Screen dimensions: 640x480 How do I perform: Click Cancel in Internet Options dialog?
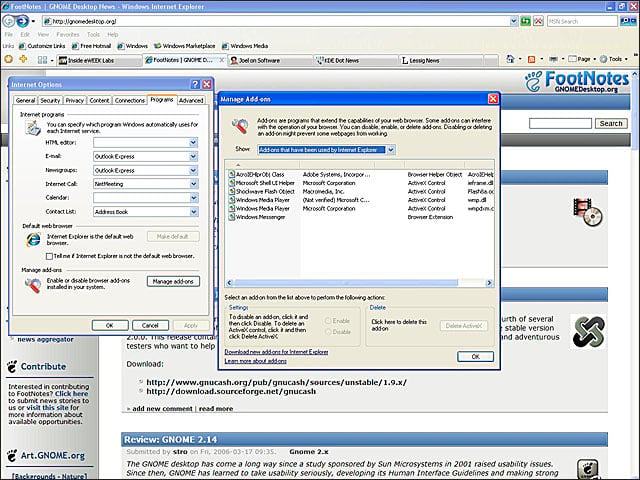pos(150,325)
